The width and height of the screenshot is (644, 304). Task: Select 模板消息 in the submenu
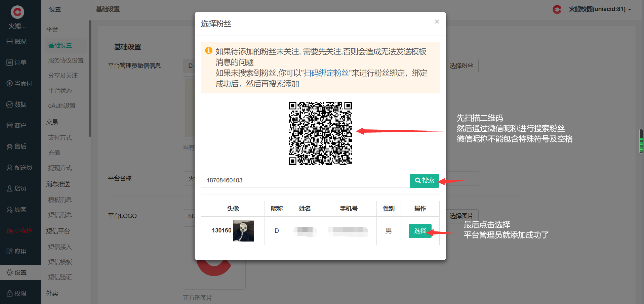(x=60, y=200)
